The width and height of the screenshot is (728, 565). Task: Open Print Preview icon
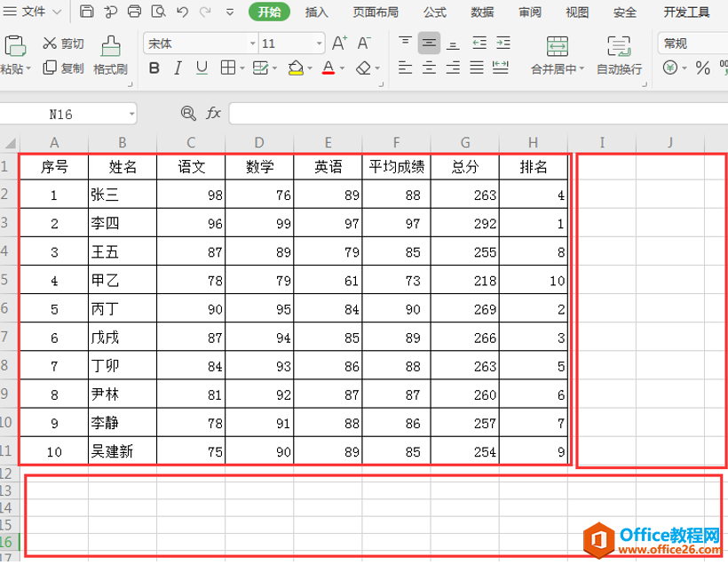coord(158,12)
